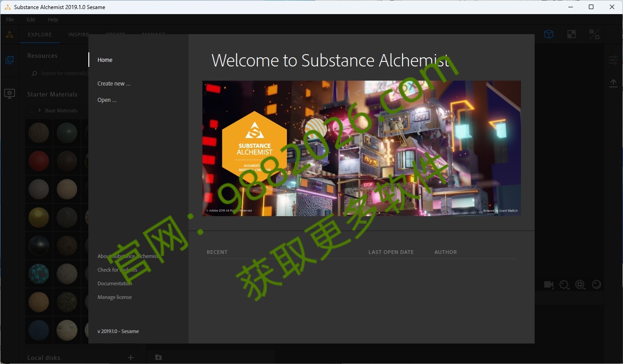Select the teal patterned sphere material thumbnail
623x364 pixels.
point(39,273)
